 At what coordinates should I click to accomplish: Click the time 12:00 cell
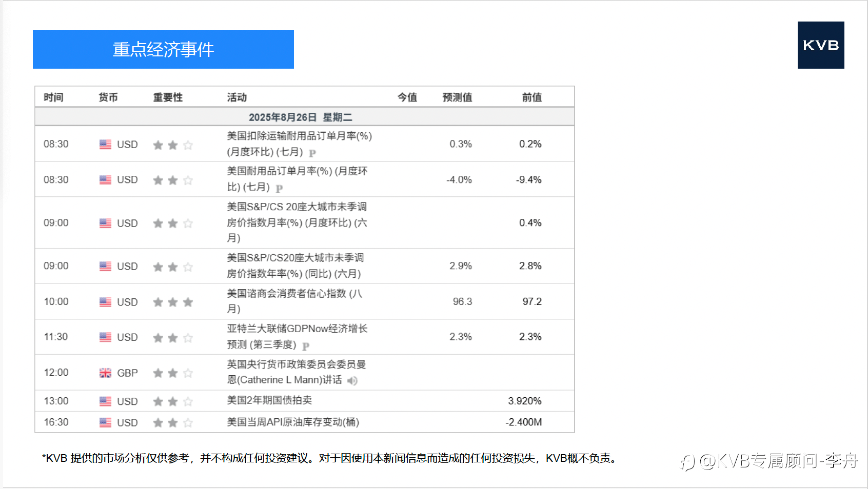point(56,372)
